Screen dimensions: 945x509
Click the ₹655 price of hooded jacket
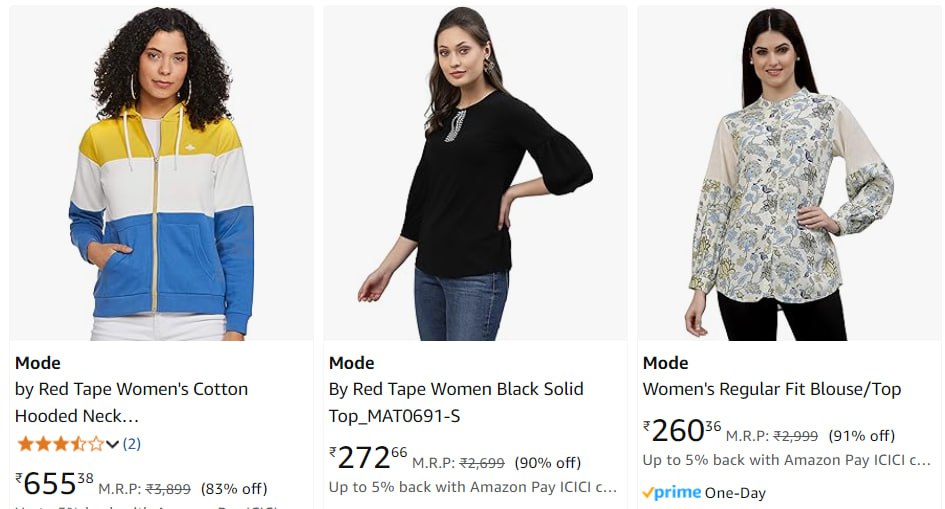pos(54,484)
